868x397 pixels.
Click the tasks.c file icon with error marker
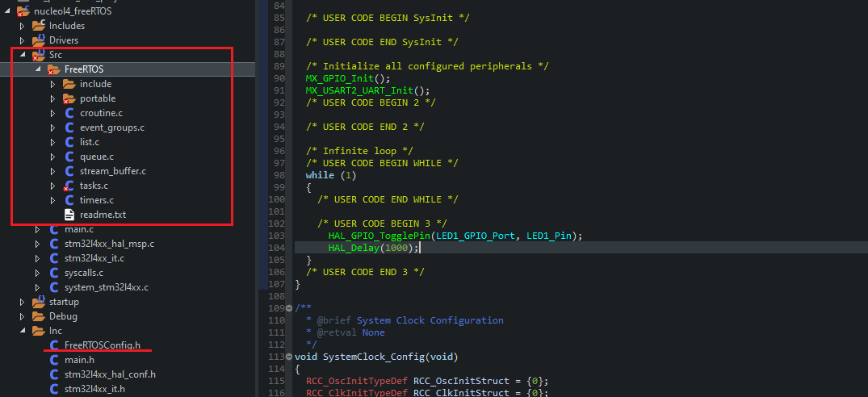(69, 186)
